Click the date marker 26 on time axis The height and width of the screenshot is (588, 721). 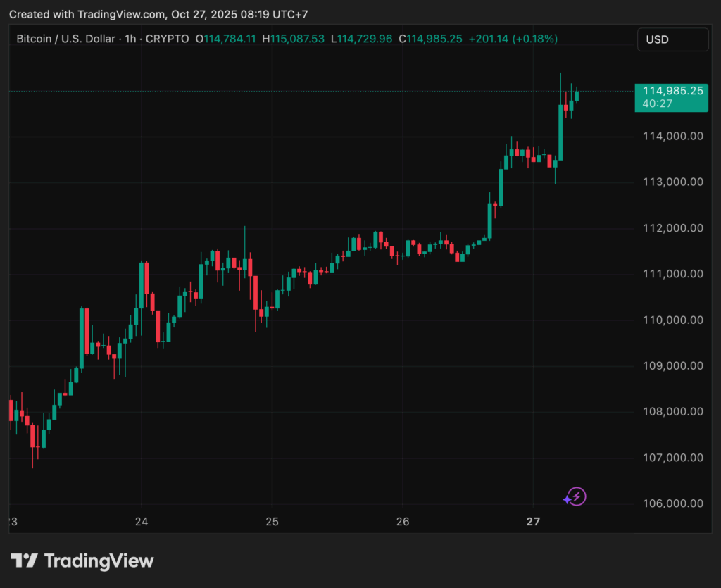[402, 522]
